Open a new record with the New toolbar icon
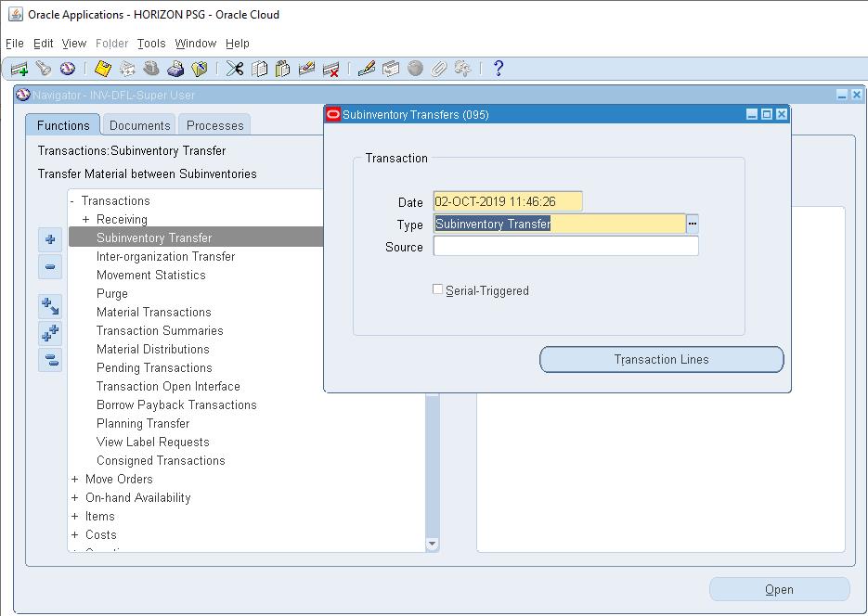 [x=19, y=68]
